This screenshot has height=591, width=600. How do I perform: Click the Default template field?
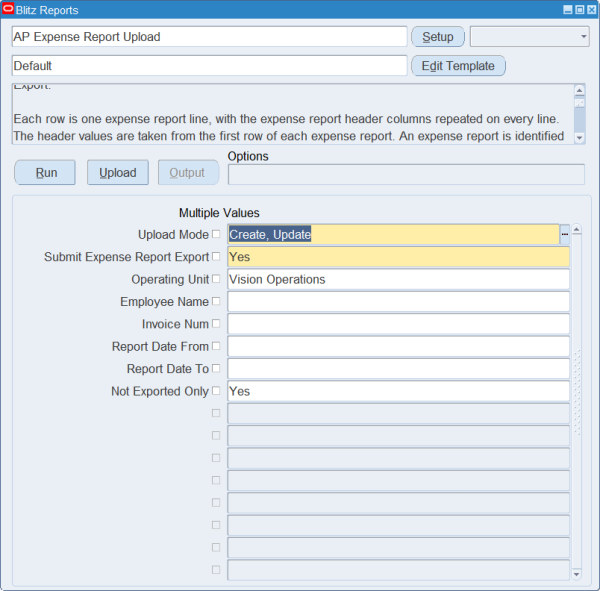(x=209, y=66)
